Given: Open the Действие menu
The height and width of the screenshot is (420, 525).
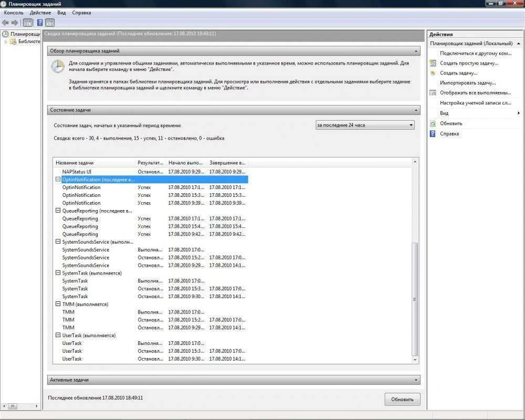Looking at the screenshot, I should tap(40, 13).
